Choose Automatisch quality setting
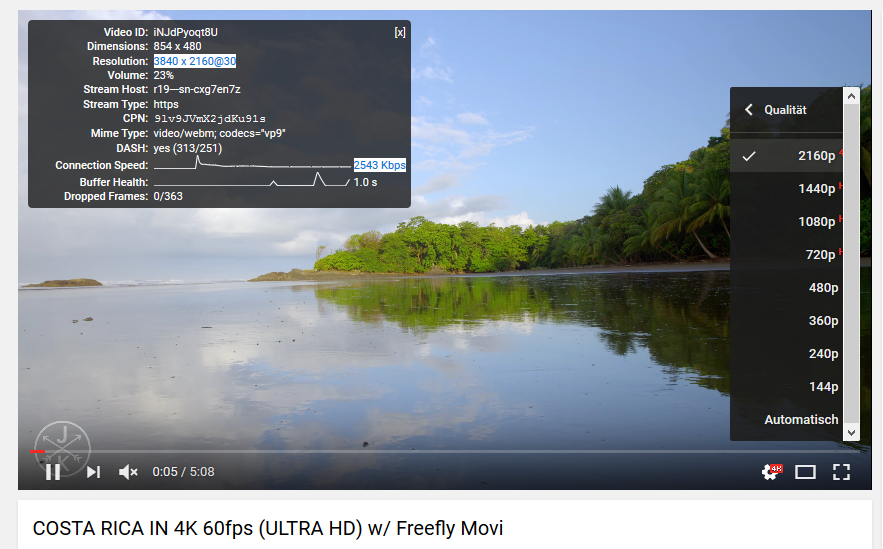Viewport: 883px width, 549px height. click(x=787, y=419)
